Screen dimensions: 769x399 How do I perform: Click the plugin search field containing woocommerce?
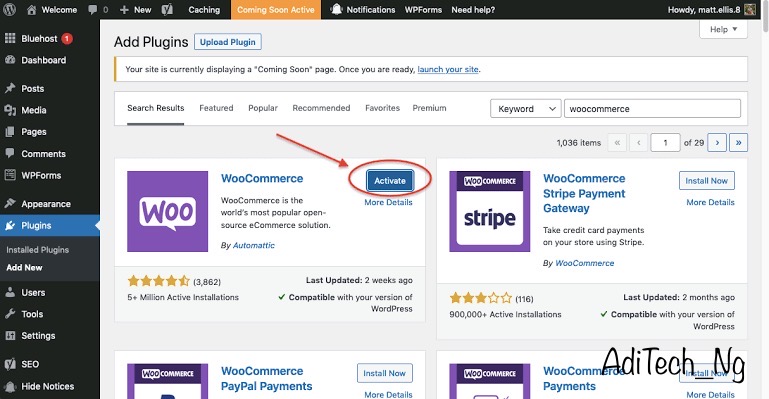point(652,109)
